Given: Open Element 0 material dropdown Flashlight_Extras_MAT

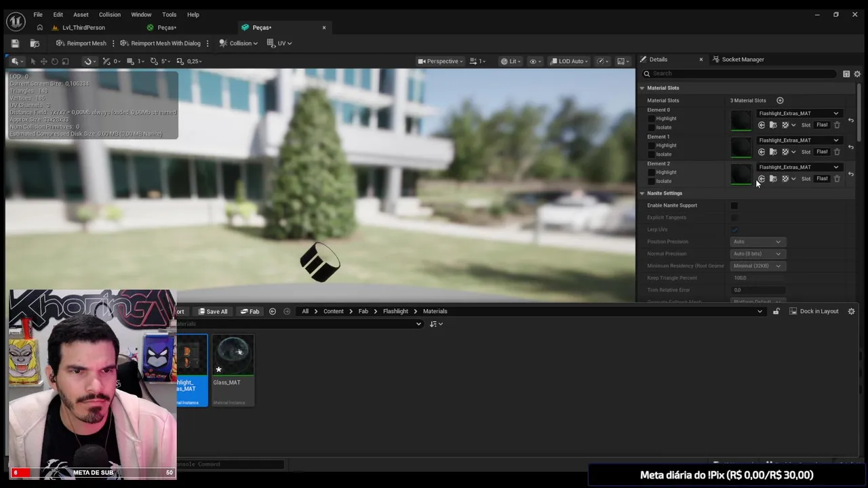Looking at the screenshot, I should [798, 113].
